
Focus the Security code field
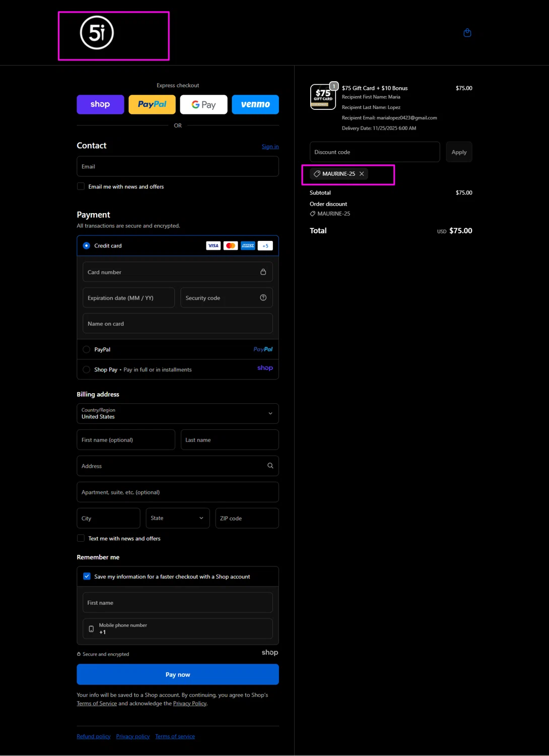pos(227,298)
